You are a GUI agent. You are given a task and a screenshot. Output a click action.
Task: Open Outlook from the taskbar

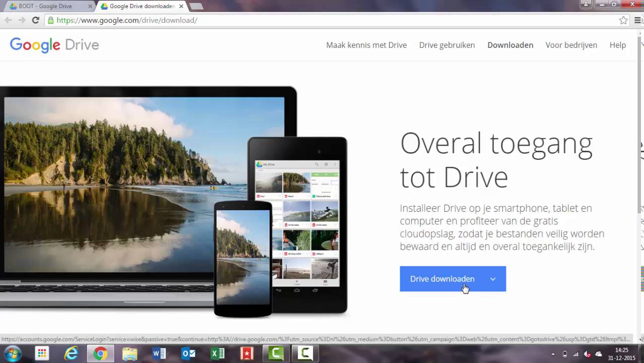coord(188,354)
